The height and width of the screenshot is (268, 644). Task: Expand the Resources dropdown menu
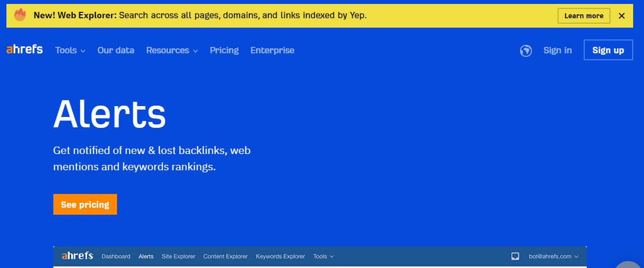(172, 50)
